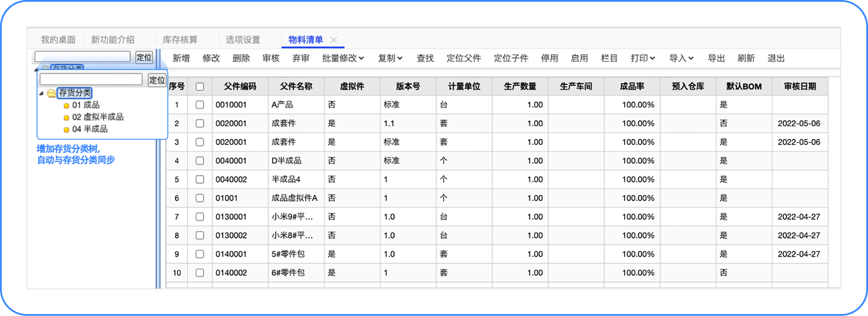The image size is (868, 316).
Task: Click the 成品率 column header
Action: click(632, 86)
